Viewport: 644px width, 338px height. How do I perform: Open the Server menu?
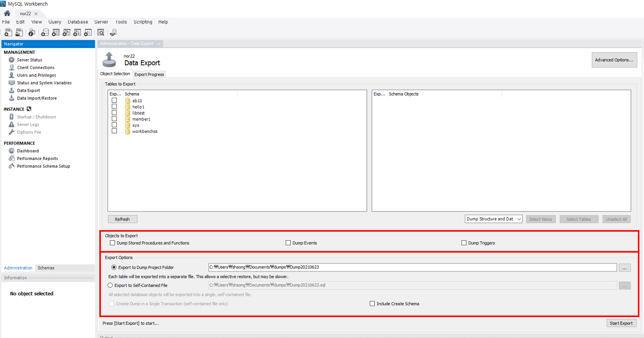[101, 22]
